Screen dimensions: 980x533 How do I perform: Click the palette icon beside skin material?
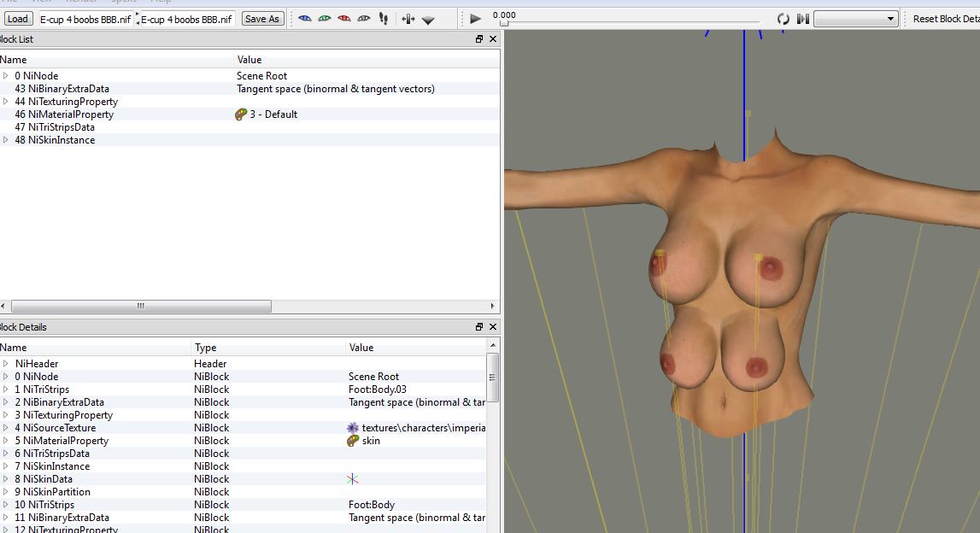click(353, 441)
